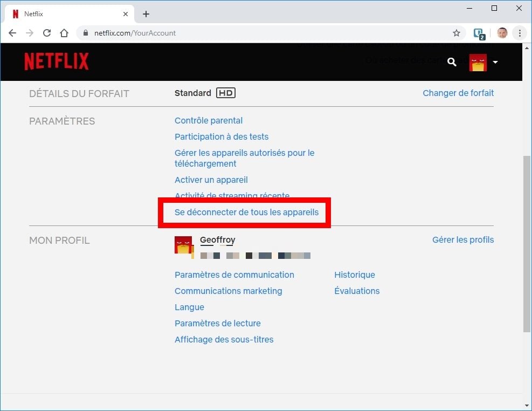532x411 pixels.
Task: Open Gérer les profils link
Action: (463, 239)
